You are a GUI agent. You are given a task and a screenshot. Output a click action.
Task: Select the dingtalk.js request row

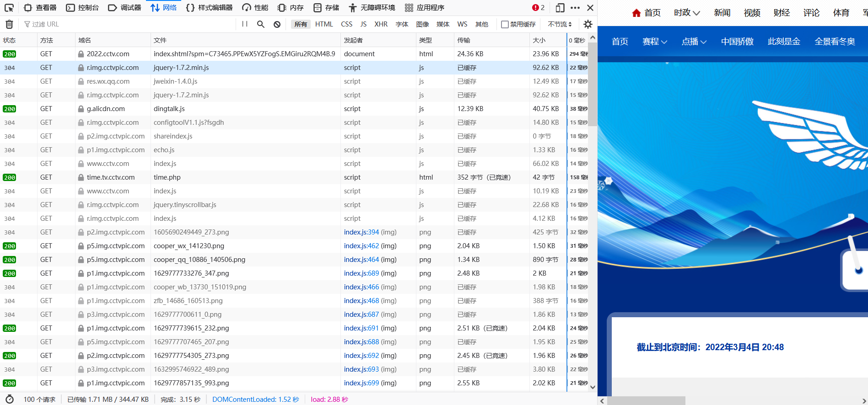(x=294, y=109)
